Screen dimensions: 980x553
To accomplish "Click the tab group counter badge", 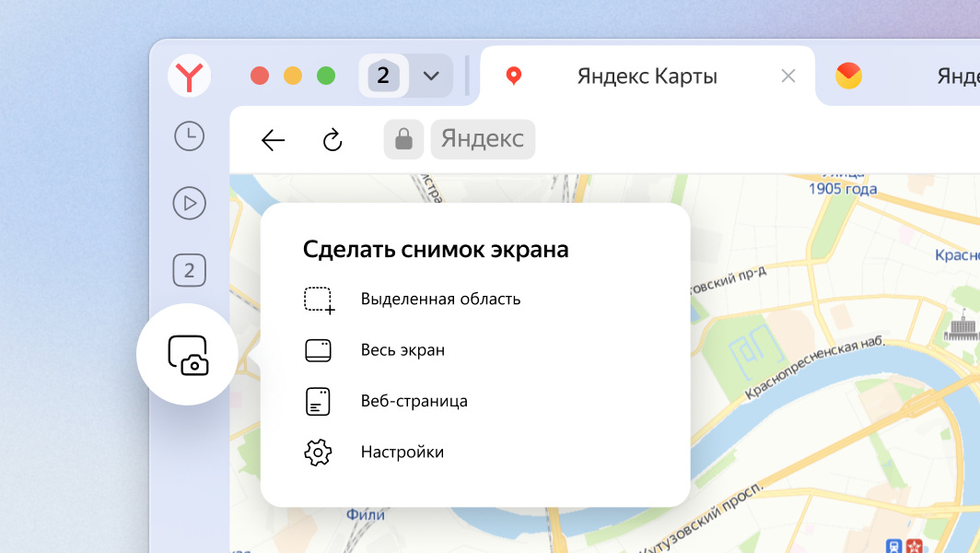I will click(383, 76).
